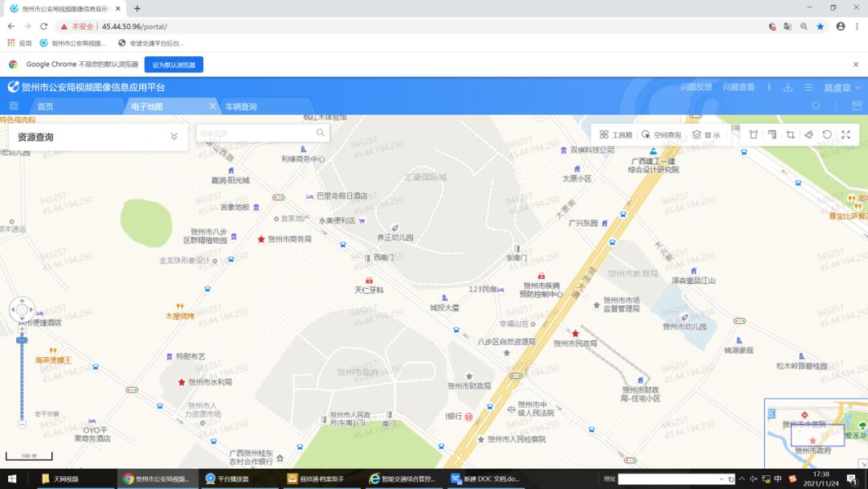The height and width of the screenshot is (489, 868).
Task: Open the hamburger menu in the header
Action: point(809,87)
